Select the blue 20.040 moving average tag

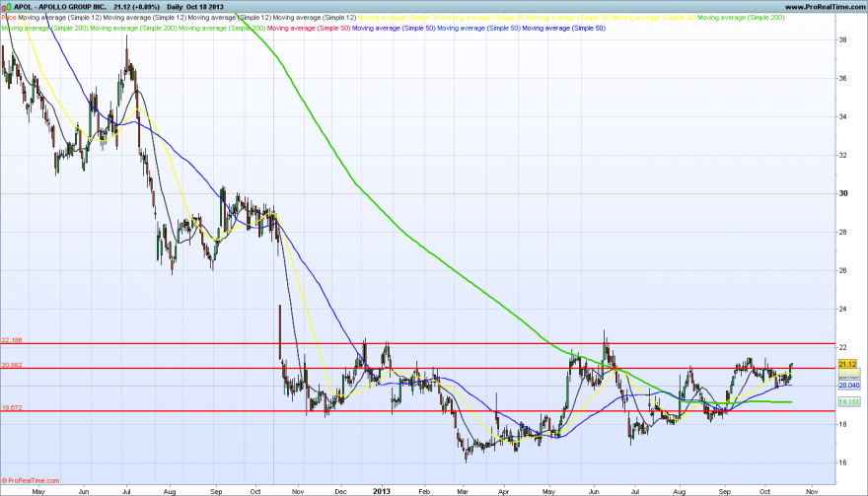click(849, 386)
